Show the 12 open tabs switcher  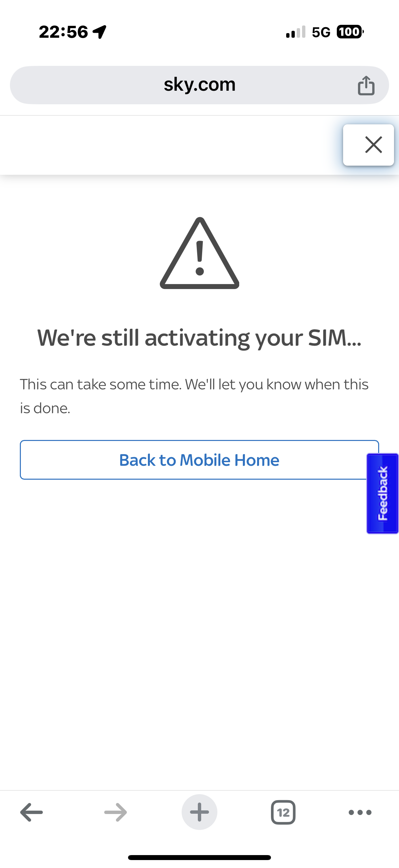283,812
